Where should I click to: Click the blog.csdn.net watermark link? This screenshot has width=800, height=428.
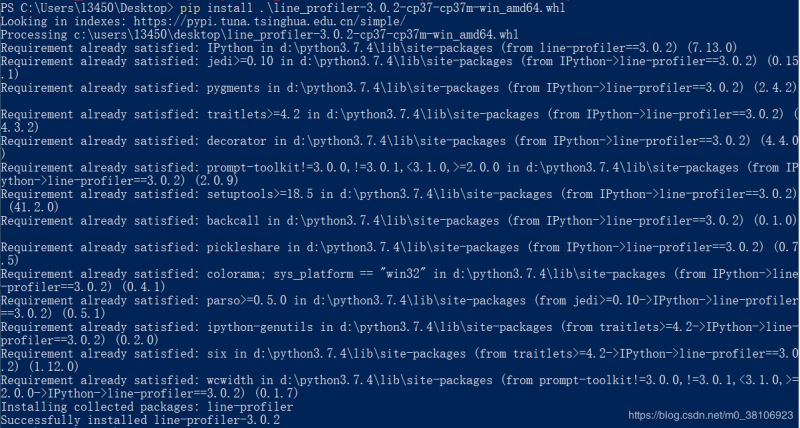[710, 415]
